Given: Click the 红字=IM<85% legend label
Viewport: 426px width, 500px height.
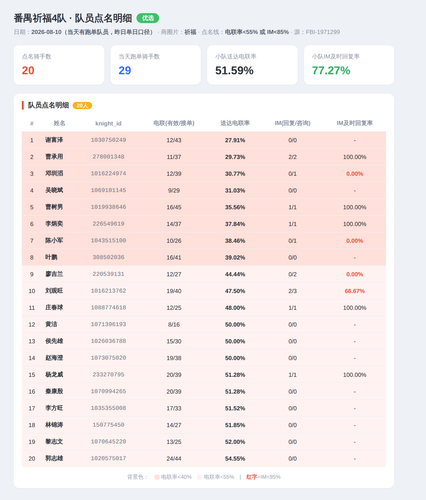Looking at the screenshot, I should point(263,477).
